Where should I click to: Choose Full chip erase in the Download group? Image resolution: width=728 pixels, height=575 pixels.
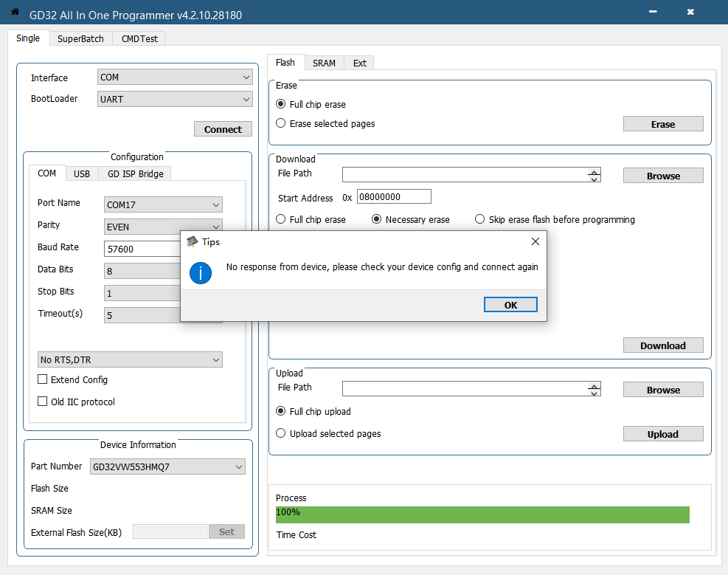pyautogui.click(x=280, y=219)
